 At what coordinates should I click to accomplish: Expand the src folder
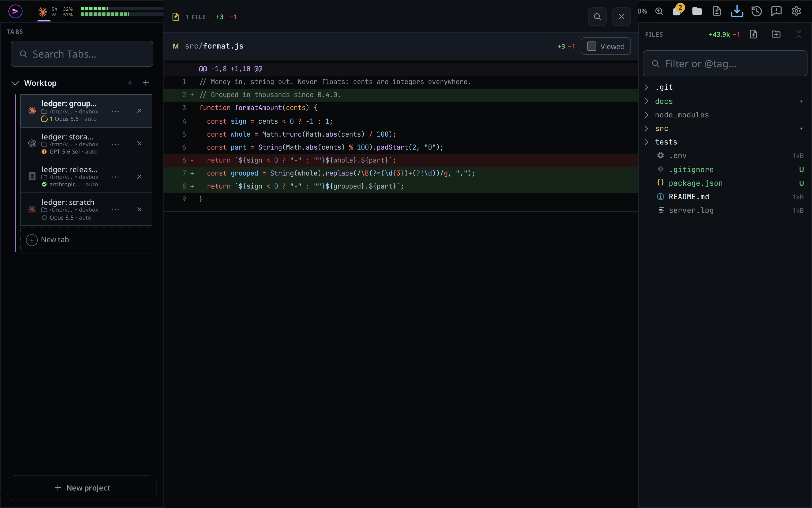pyautogui.click(x=646, y=128)
